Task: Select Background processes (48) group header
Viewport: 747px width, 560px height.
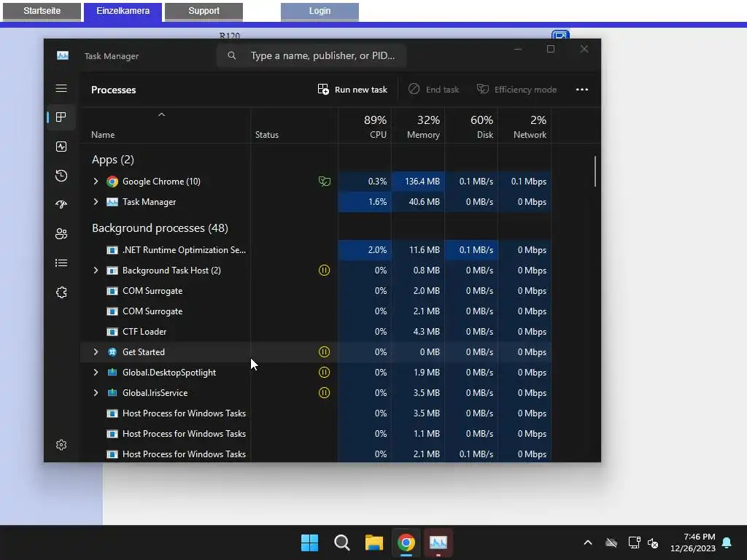Action: pos(160,228)
